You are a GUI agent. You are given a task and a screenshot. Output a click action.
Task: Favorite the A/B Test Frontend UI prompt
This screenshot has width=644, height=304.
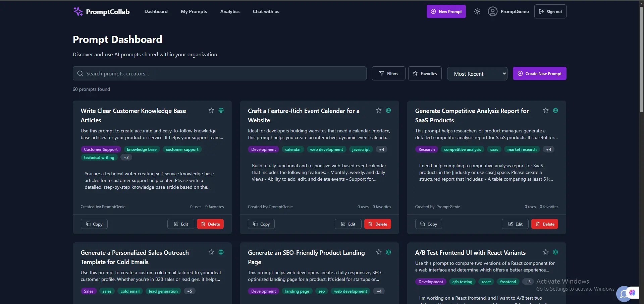(546, 252)
